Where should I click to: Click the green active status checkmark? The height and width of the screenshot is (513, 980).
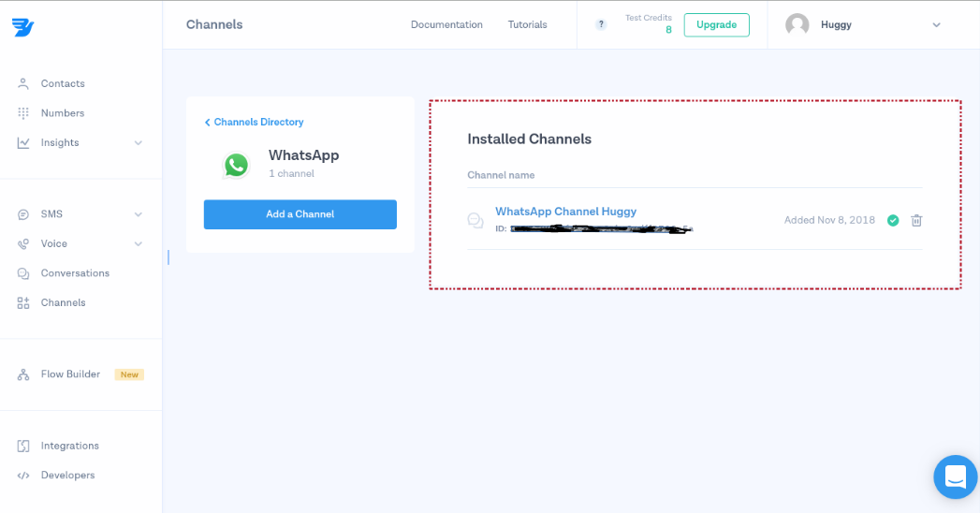click(893, 220)
